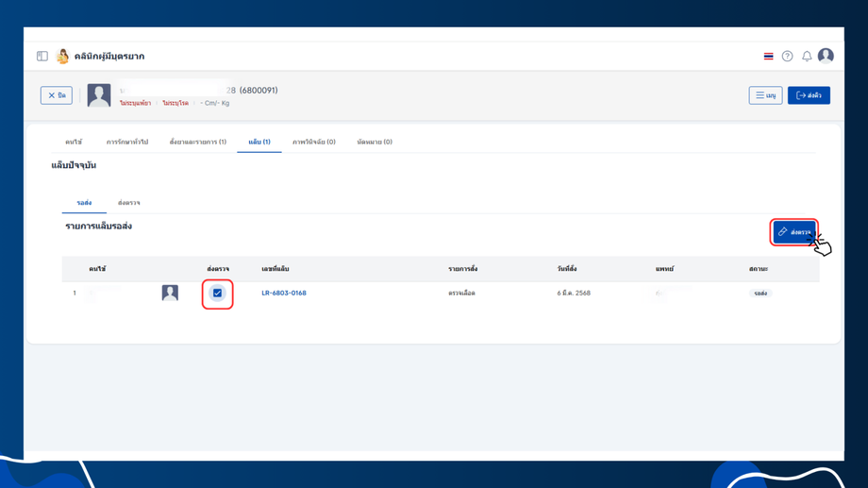
Task: Toggle the sidebar panel icon
Action: coord(42,56)
